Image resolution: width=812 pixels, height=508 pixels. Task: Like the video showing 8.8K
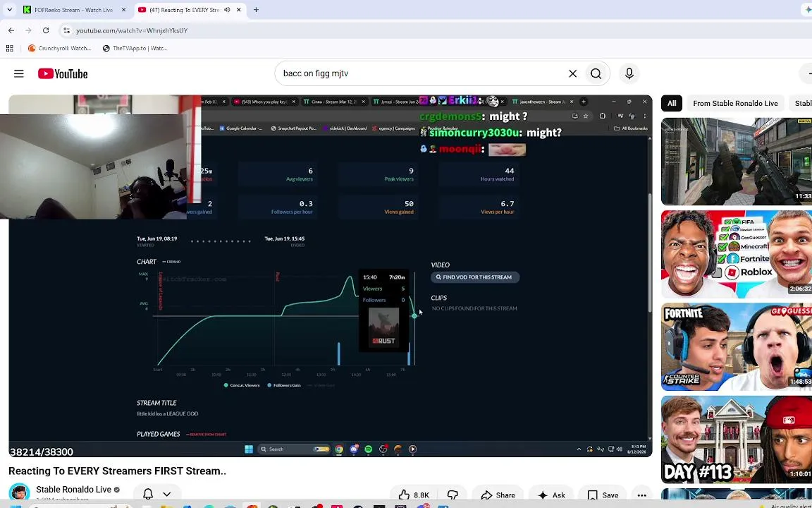[414, 495]
